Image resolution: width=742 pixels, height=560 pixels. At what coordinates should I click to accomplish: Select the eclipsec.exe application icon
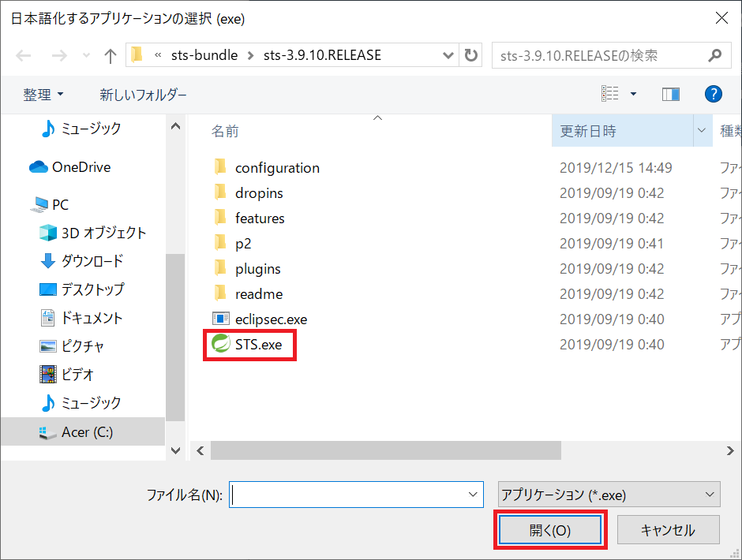tap(220, 319)
